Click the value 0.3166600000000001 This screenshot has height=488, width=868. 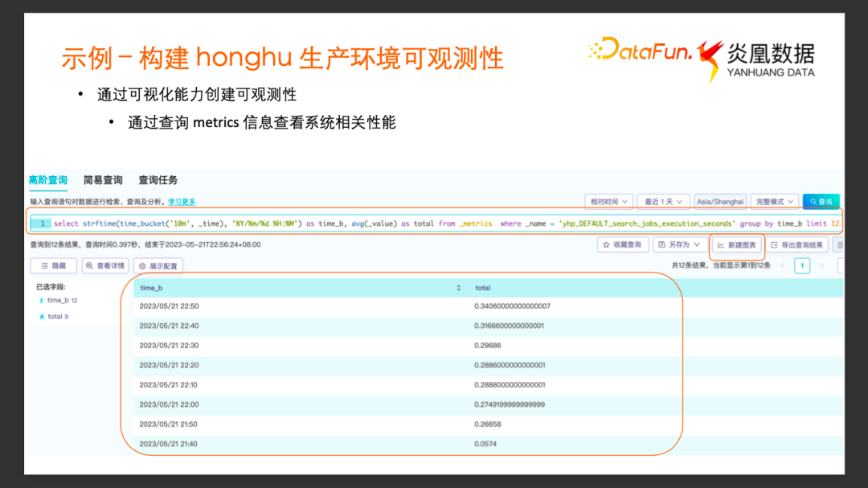509,326
